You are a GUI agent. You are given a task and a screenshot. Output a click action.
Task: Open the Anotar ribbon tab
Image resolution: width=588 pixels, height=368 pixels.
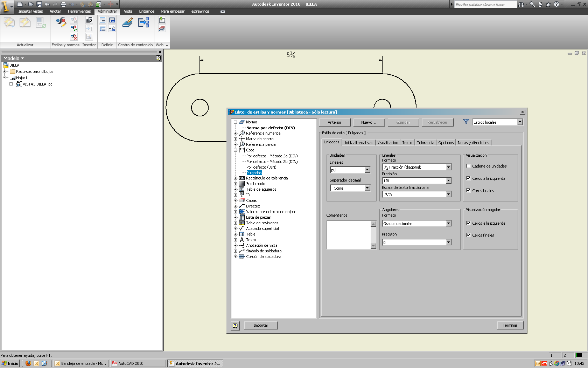[55, 11]
